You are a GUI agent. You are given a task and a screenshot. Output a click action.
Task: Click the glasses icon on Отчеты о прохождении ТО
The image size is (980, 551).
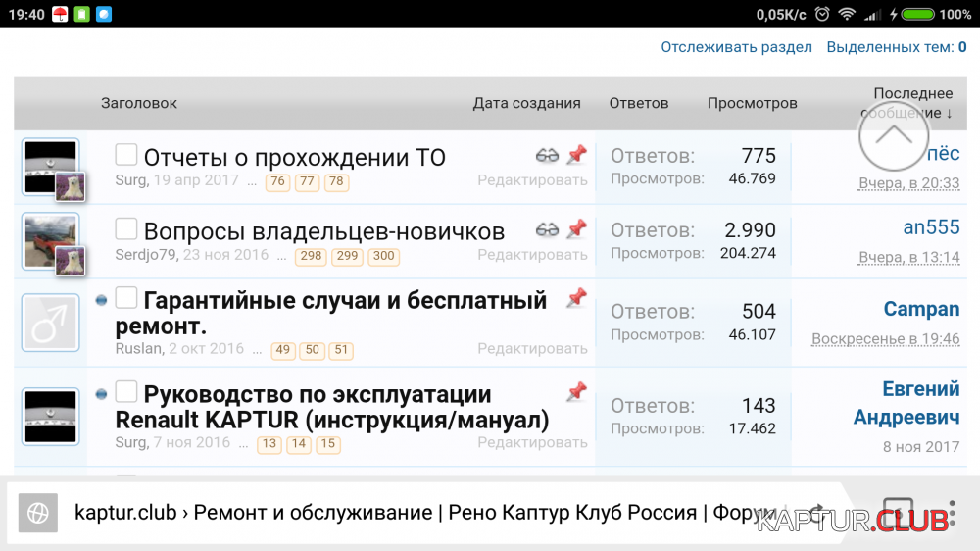[547, 155]
